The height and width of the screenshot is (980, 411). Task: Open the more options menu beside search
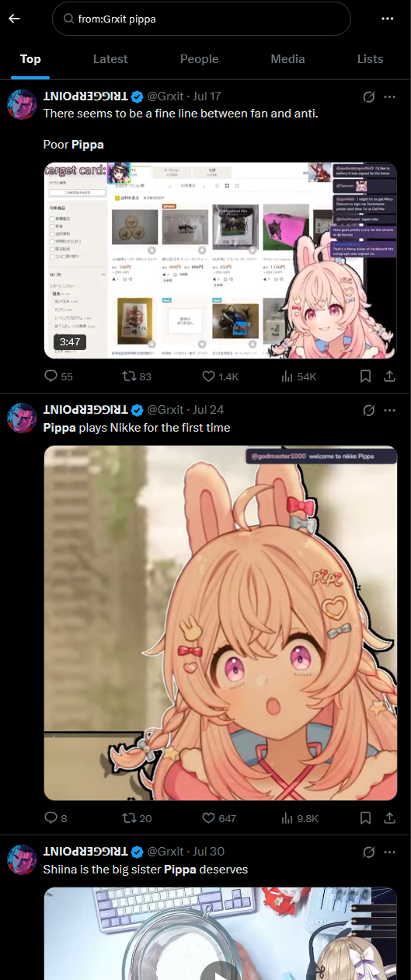(x=388, y=19)
